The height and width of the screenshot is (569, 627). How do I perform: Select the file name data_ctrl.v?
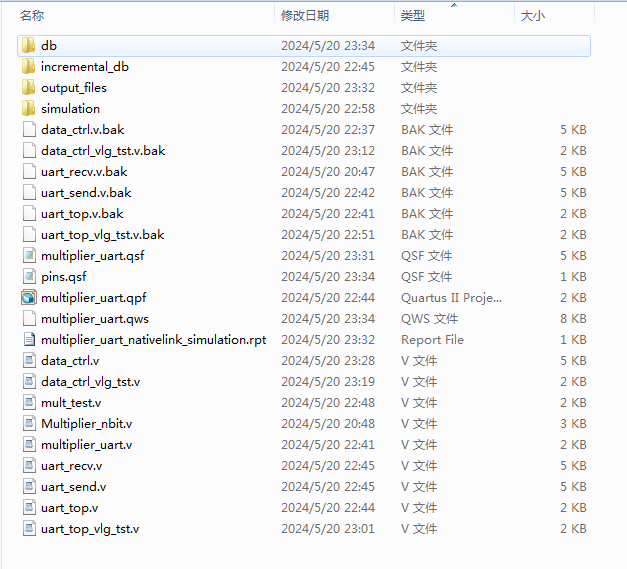tap(70, 361)
